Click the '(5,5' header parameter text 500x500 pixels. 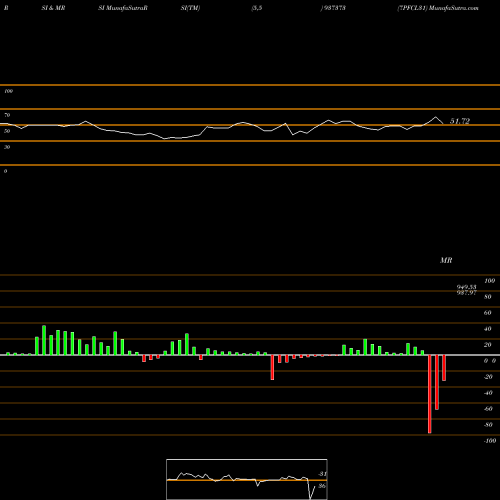click(x=257, y=8)
